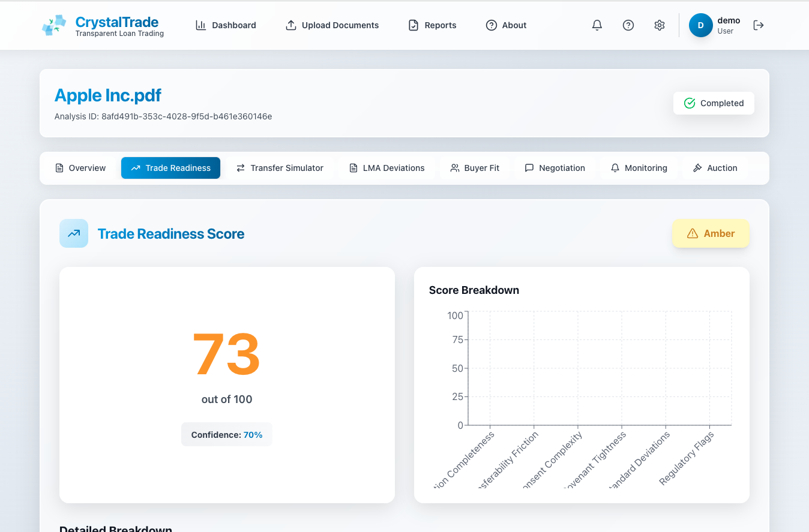The height and width of the screenshot is (532, 809).
Task: Click the Standard Deviations axis label
Action: (x=640, y=459)
